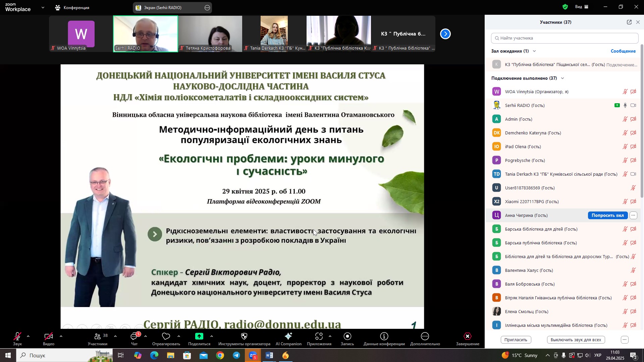Image resolution: width=644 pixels, height=362 pixels.
Task: Open audio options arrow next to Звук
Action: tap(28, 337)
